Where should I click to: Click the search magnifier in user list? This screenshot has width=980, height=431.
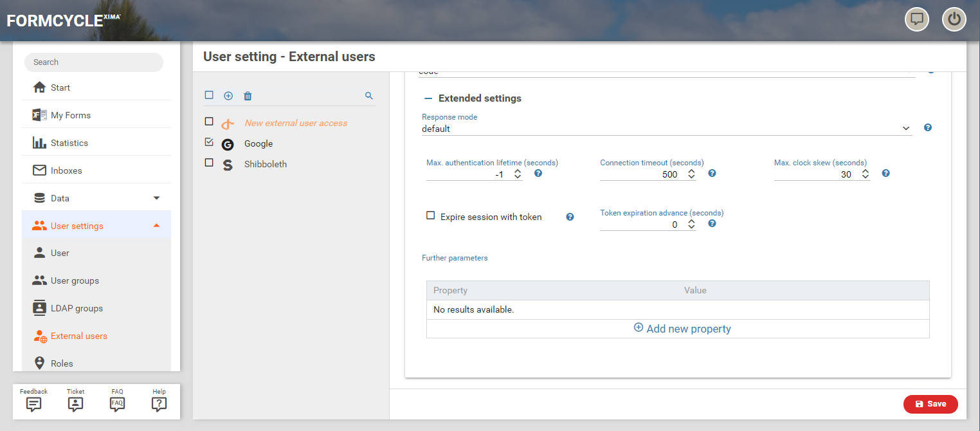369,96
